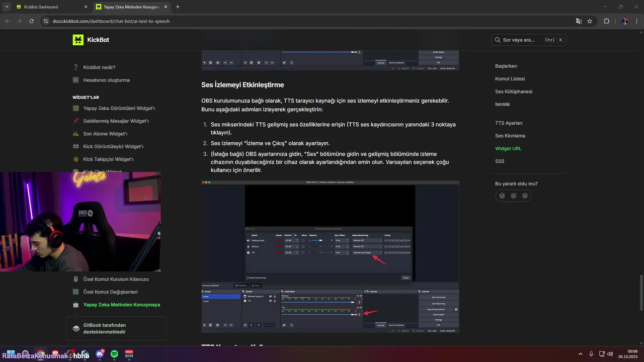Go back to the previous page
The width and height of the screenshot is (644, 362).
pos(8,21)
